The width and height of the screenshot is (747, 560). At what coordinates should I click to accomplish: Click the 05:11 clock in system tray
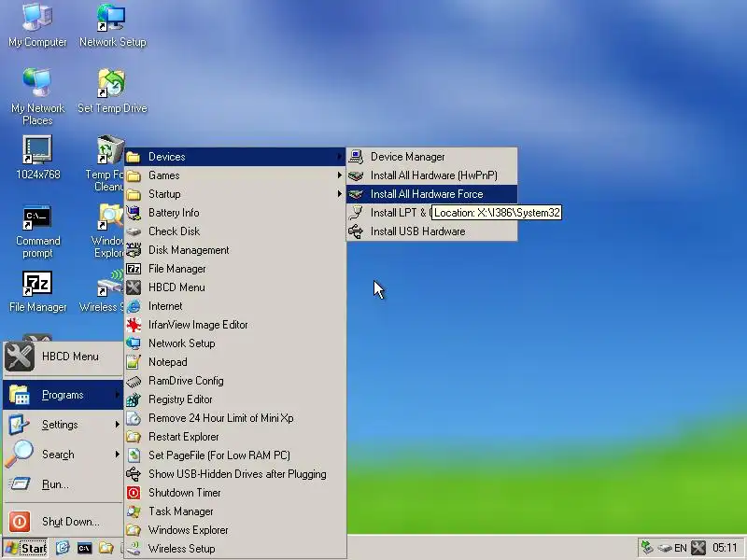[726, 548]
